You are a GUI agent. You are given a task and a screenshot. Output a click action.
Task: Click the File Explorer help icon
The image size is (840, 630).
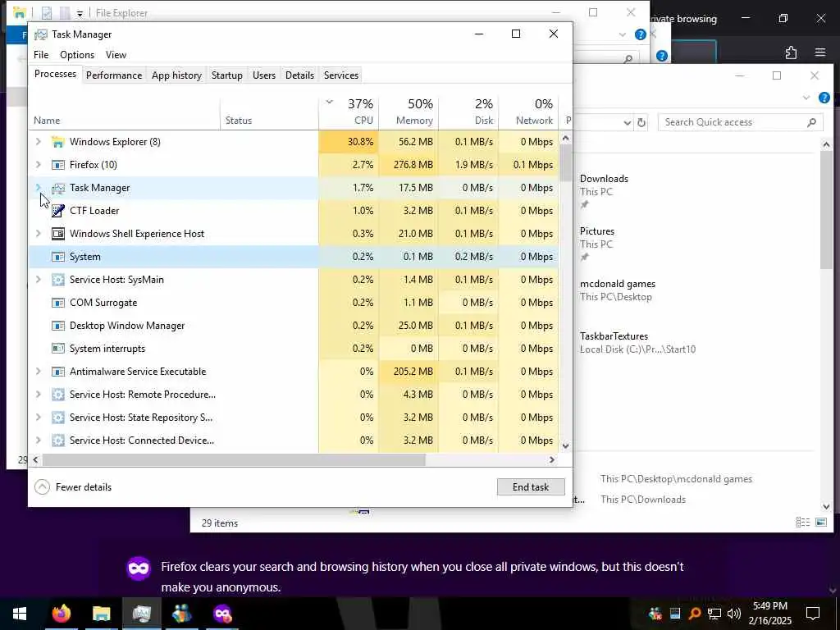pyautogui.click(x=824, y=98)
